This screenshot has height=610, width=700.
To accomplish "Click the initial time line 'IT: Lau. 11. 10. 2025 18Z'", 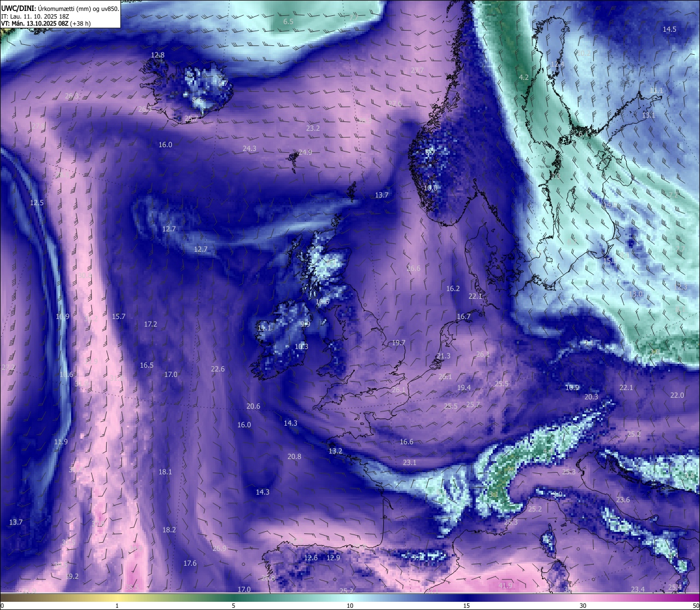I will [35, 16].
